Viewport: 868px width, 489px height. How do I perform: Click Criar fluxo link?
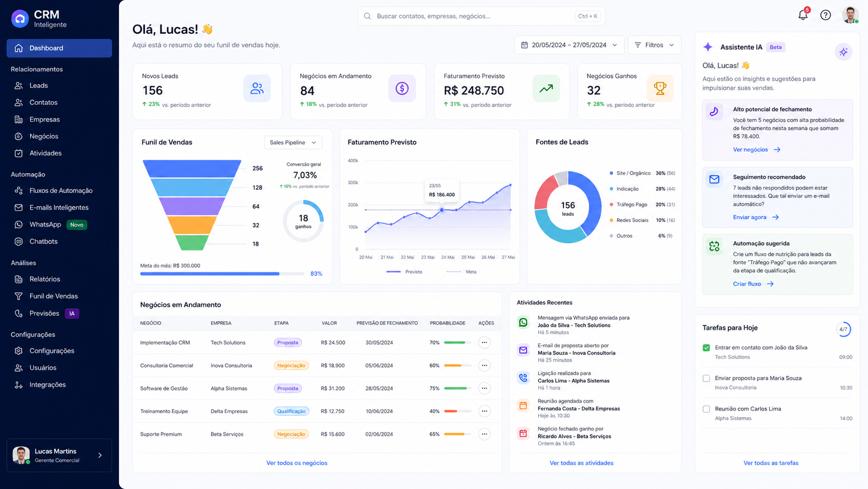click(x=753, y=284)
